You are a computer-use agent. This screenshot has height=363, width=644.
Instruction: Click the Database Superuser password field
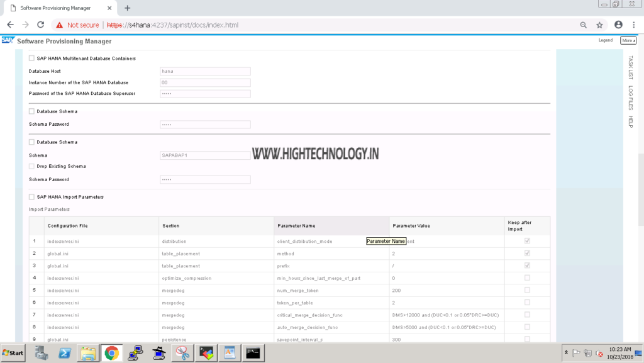click(205, 94)
